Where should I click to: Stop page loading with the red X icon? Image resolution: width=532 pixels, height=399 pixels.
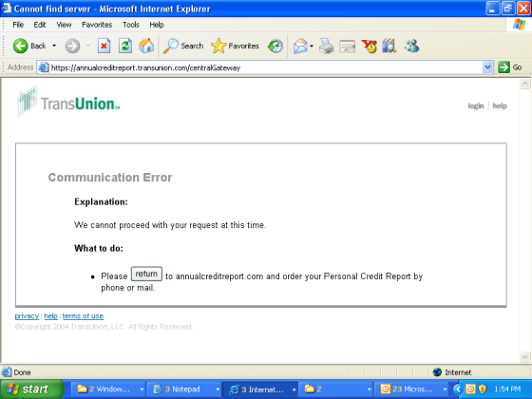point(104,46)
